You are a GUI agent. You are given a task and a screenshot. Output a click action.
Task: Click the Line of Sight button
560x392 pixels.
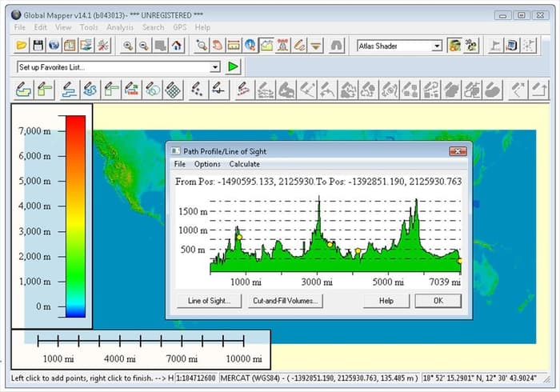[210, 301]
